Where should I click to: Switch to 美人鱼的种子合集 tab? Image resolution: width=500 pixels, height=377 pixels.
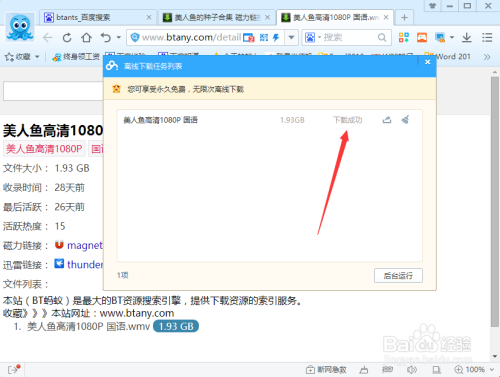coord(216,17)
